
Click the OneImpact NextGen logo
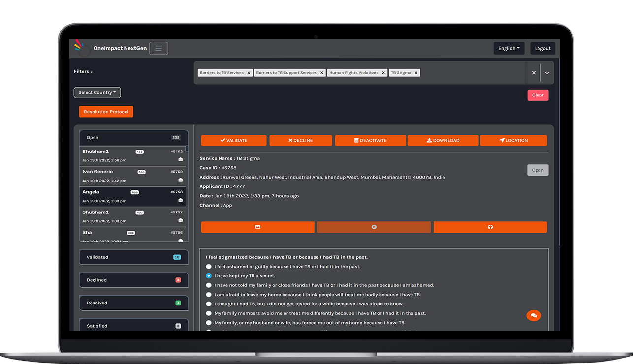(x=79, y=48)
